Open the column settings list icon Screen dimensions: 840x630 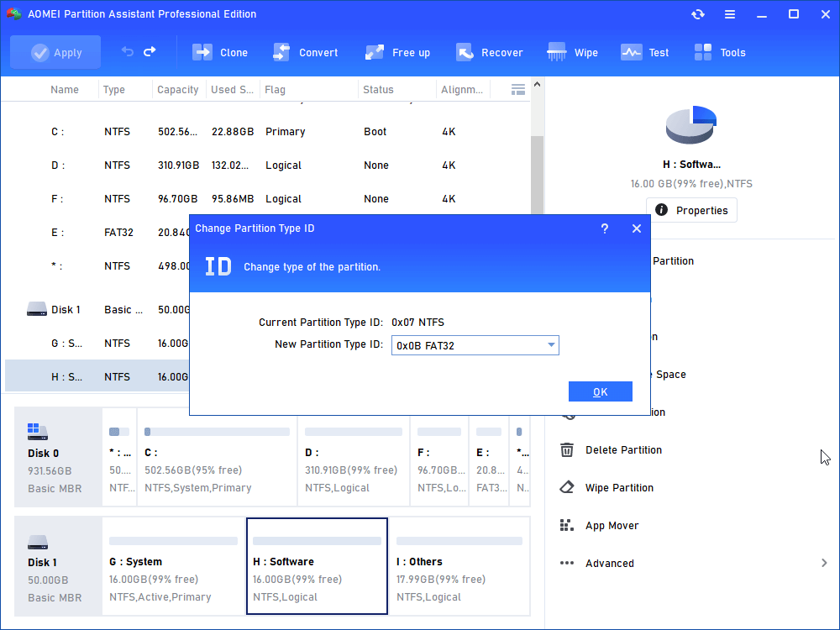tap(518, 90)
